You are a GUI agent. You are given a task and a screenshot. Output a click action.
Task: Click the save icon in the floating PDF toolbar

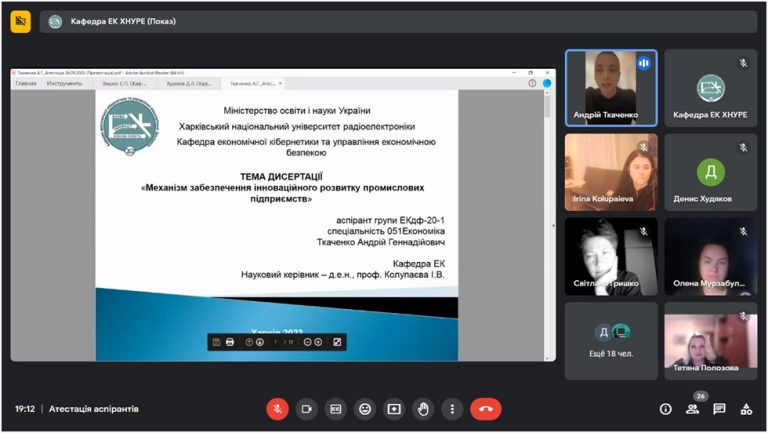point(216,342)
